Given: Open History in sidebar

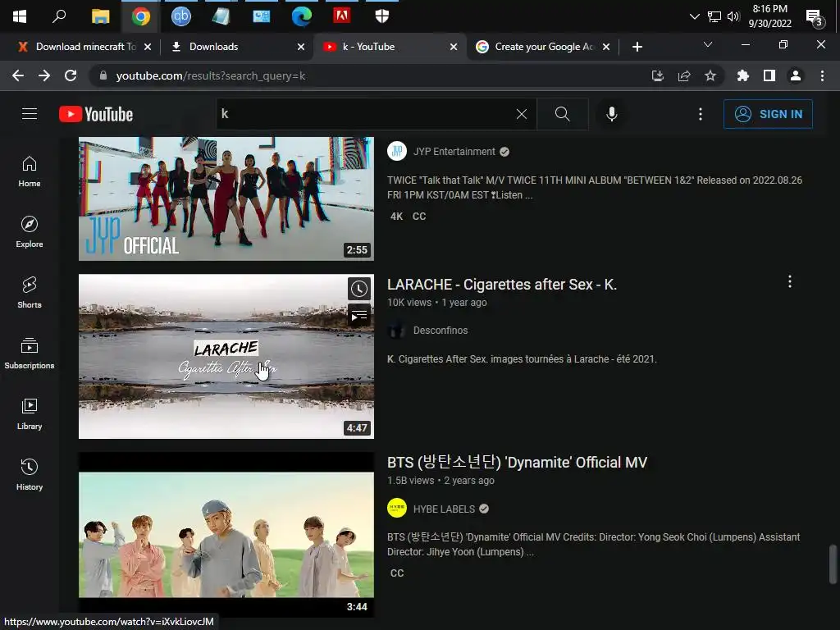Looking at the screenshot, I should (30, 475).
